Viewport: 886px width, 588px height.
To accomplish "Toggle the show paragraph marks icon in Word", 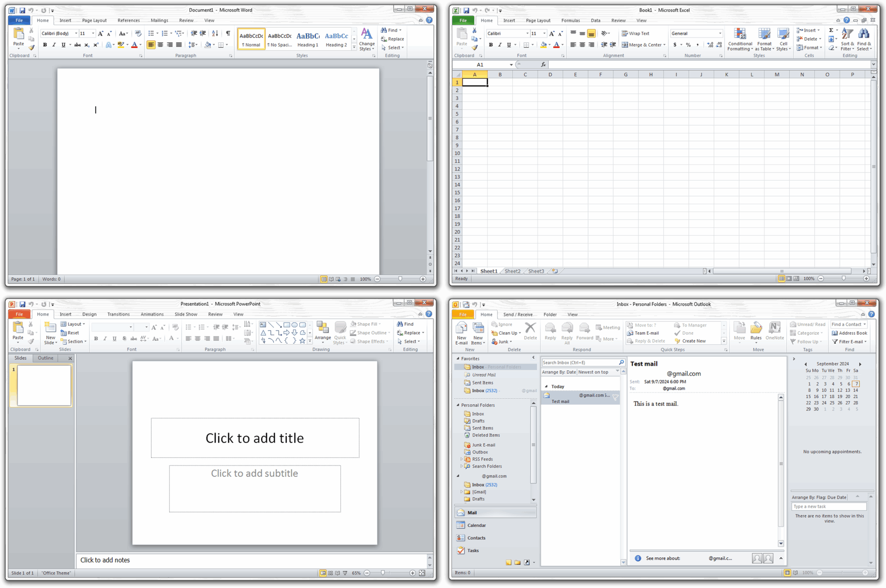I will pos(228,33).
